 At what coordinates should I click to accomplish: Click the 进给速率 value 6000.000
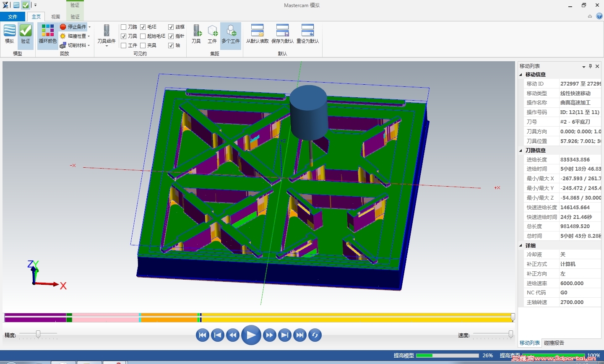click(572, 283)
